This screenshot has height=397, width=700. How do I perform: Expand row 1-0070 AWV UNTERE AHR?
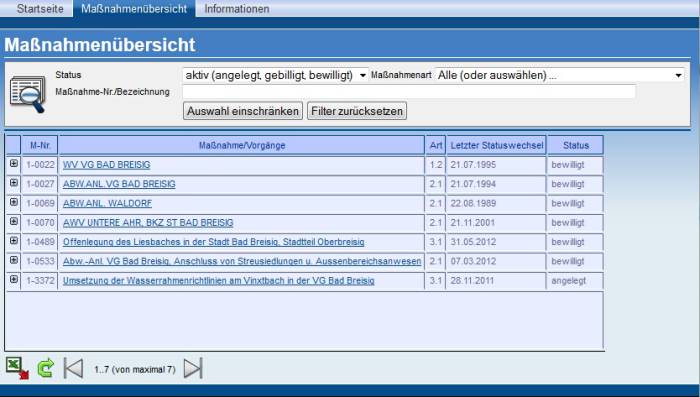14,221
